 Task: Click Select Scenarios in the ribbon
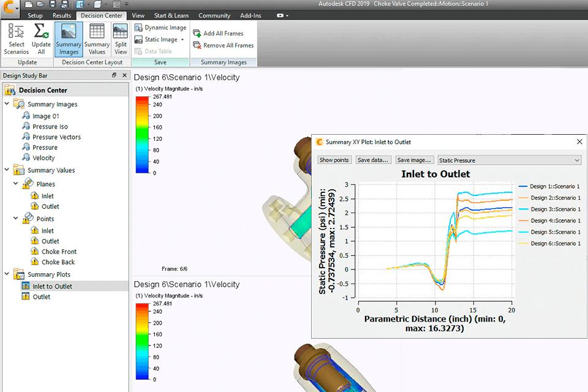[17, 39]
